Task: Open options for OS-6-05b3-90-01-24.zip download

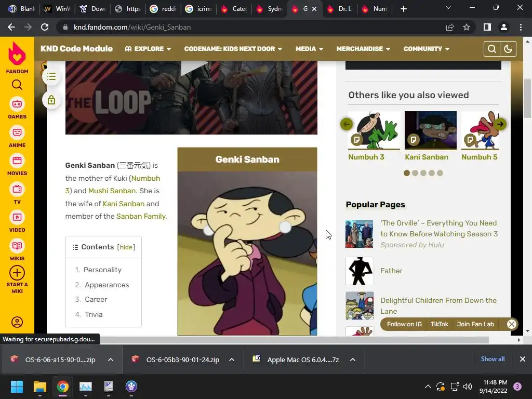Action: tap(232, 360)
